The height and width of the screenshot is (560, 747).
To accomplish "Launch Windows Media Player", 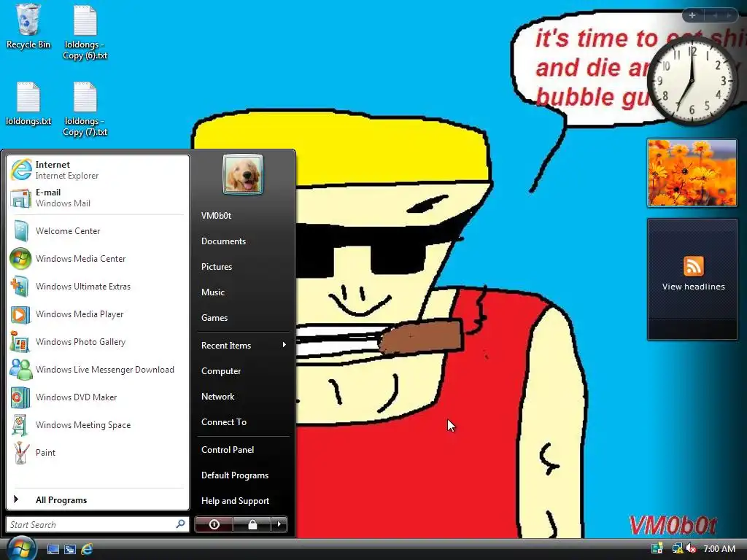I will [x=98, y=314].
